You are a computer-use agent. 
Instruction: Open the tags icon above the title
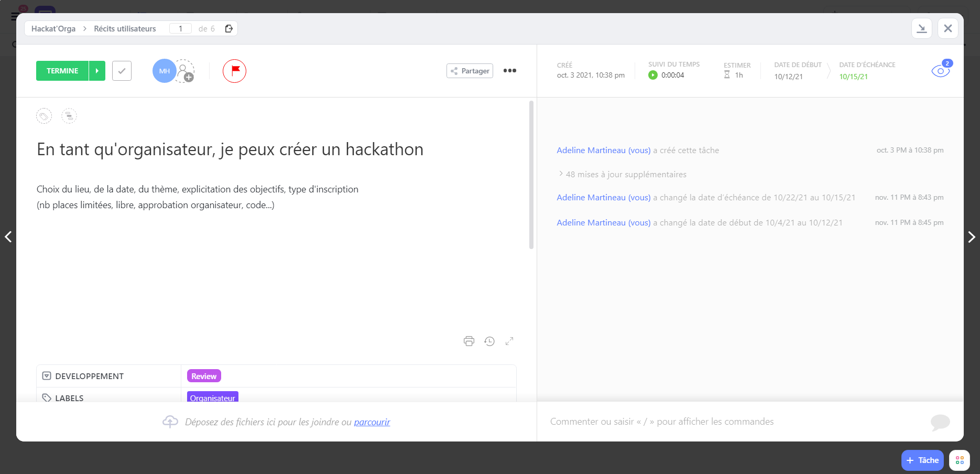44,116
